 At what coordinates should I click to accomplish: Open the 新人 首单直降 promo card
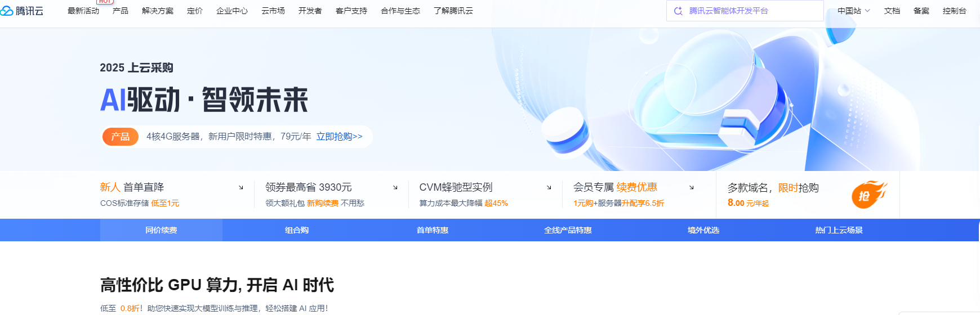[x=172, y=195]
